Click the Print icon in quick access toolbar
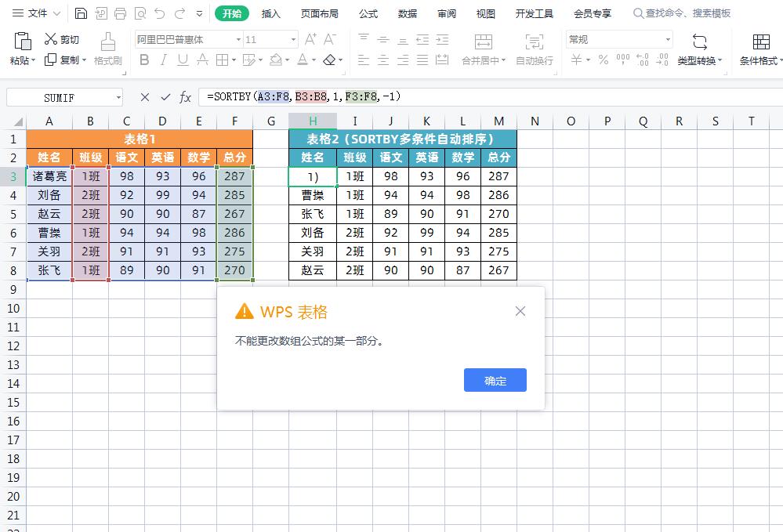This screenshot has width=783, height=532. pos(119,13)
